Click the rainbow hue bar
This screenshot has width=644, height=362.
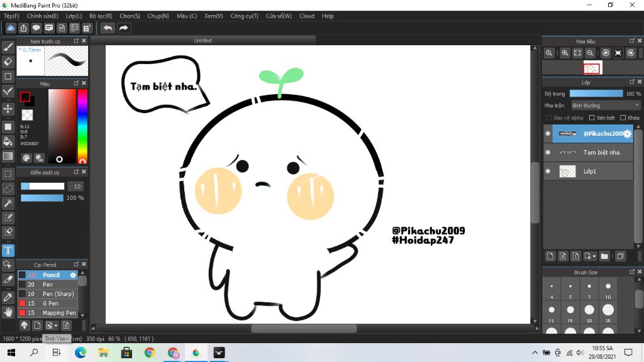[82, 126]
